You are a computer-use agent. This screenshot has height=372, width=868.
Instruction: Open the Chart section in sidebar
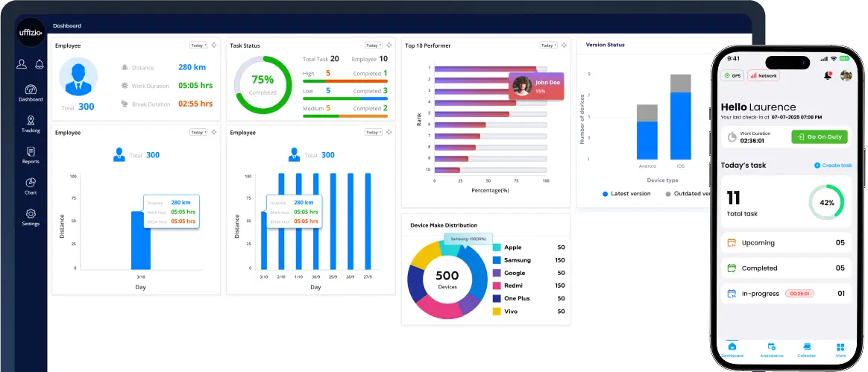[x=31, y=186]
